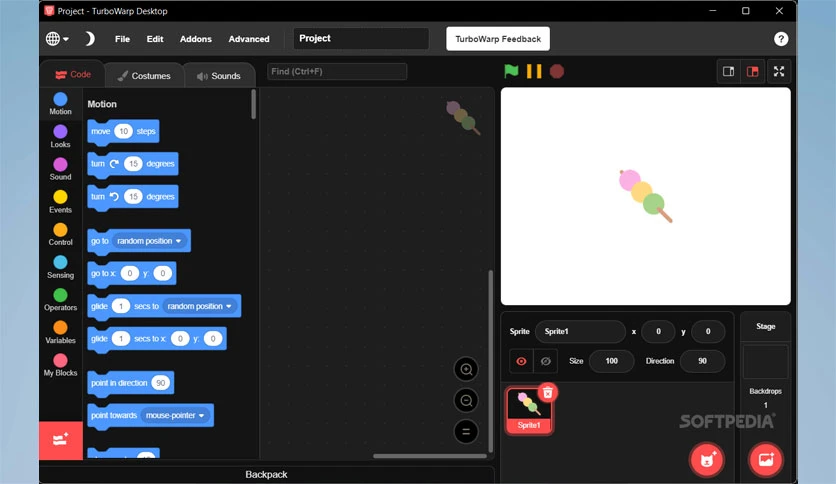Click the add extension button
The height and width of the screenshot is (484, 836).
point(61,440)
